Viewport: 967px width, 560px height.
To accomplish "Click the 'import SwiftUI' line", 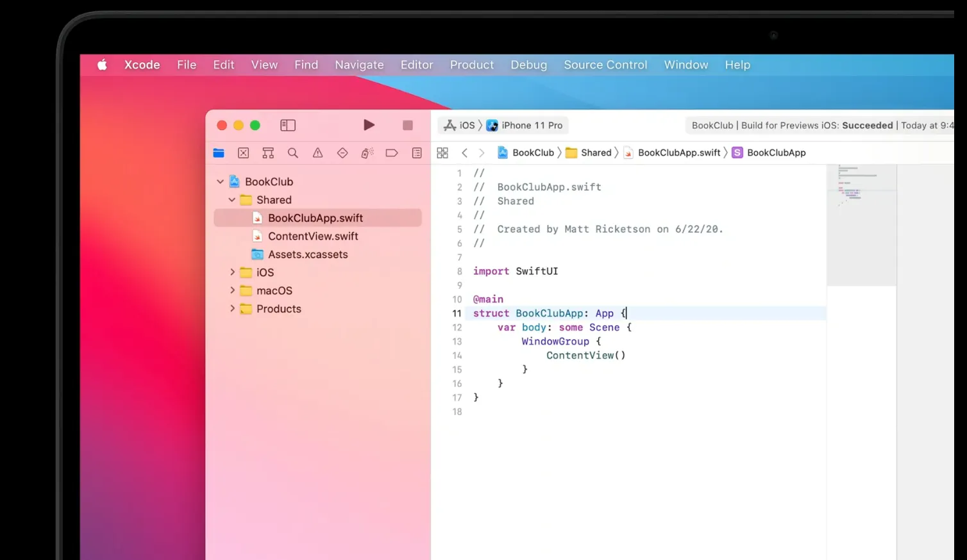I will click(516, 271).
